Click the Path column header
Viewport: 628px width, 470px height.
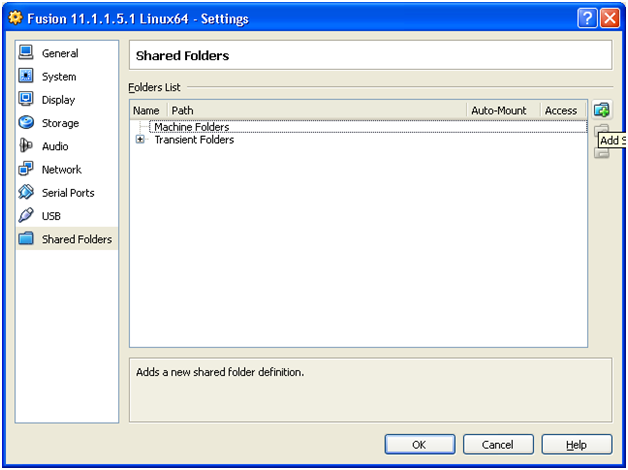click(317, 110)
